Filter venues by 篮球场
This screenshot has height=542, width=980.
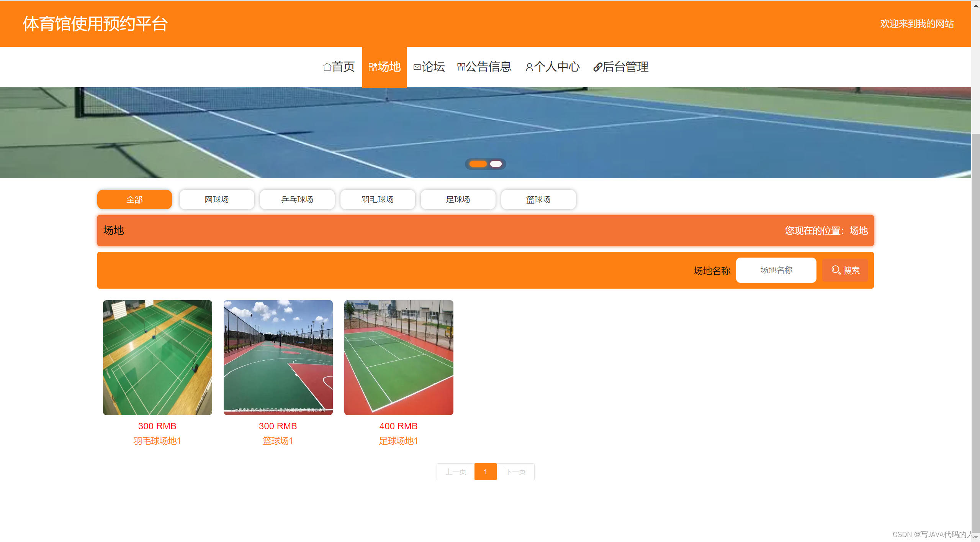point(538,200)
